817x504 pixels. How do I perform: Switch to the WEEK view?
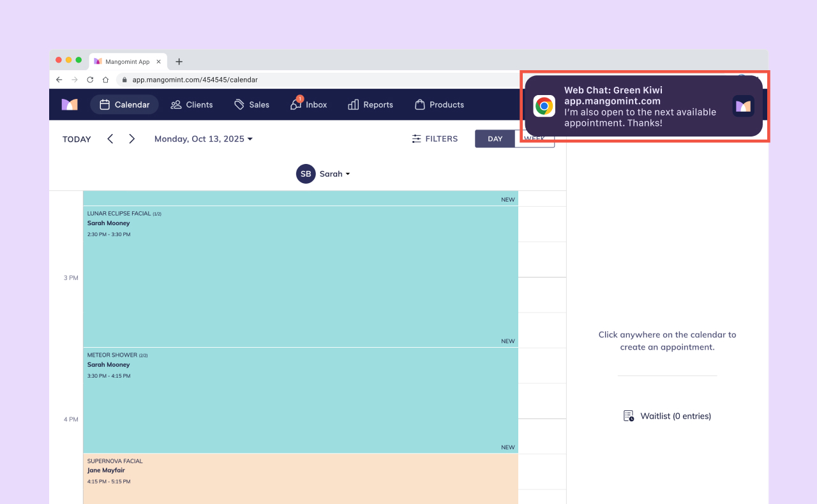coord(535,138)
